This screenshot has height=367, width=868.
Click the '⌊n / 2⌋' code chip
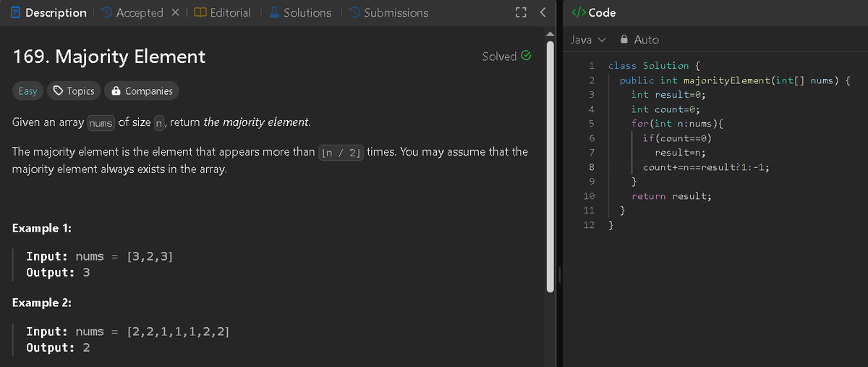click(341, 153)
